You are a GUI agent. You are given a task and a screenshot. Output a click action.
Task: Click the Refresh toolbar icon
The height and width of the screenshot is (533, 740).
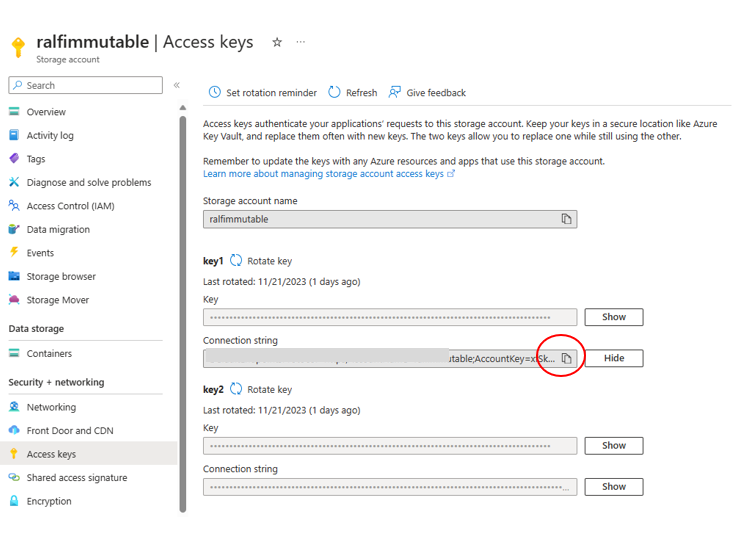334,93
